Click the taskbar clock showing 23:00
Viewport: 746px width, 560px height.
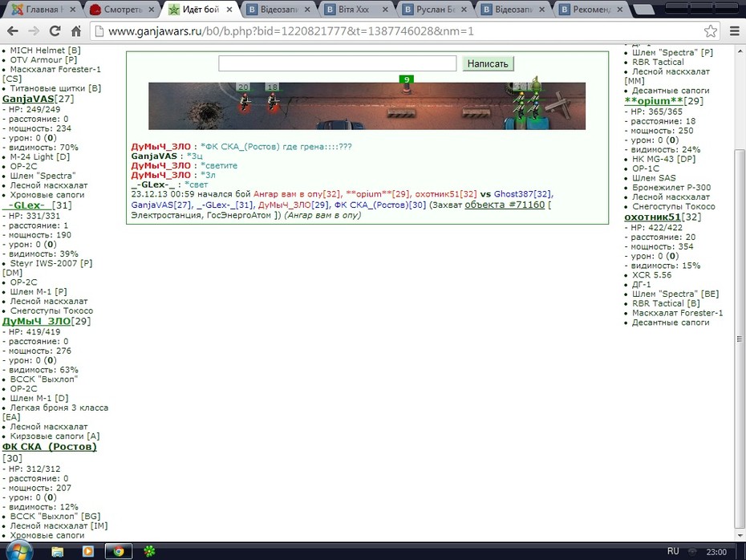(716, 552)
